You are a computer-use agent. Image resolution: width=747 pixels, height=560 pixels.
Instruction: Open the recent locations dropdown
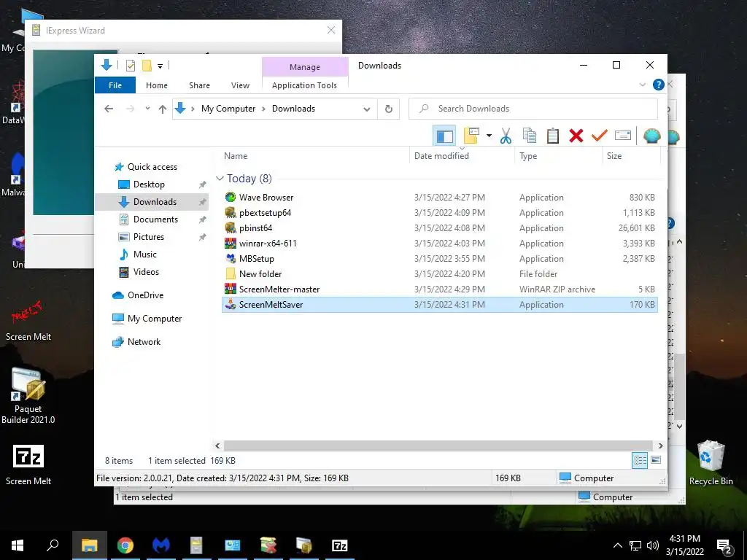point(147,109)
